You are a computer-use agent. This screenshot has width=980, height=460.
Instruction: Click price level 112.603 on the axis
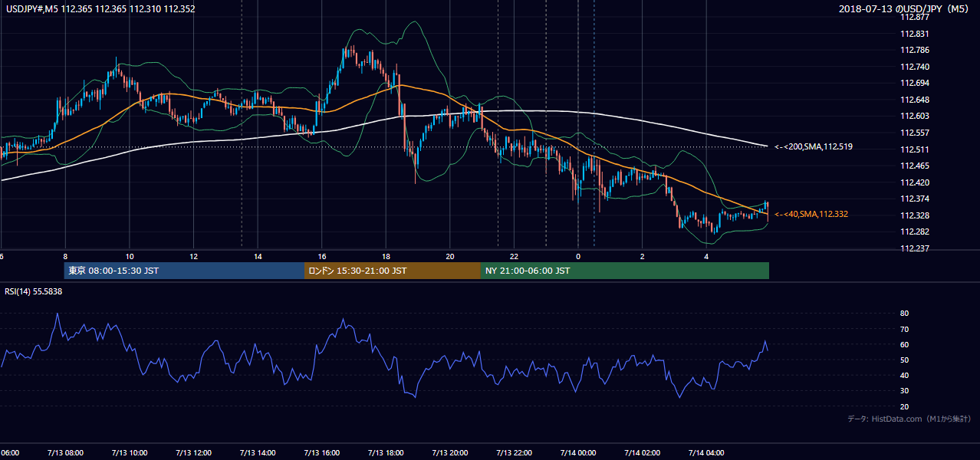(915, 116)
